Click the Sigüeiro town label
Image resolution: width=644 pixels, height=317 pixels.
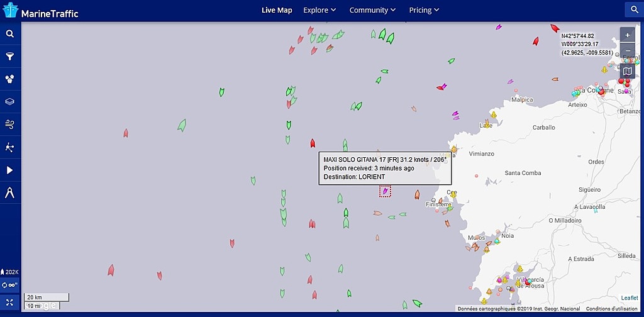tap(589, 190)
